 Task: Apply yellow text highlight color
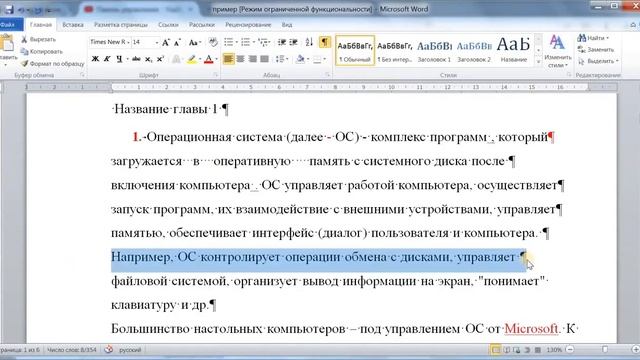[x=191, y=59]
